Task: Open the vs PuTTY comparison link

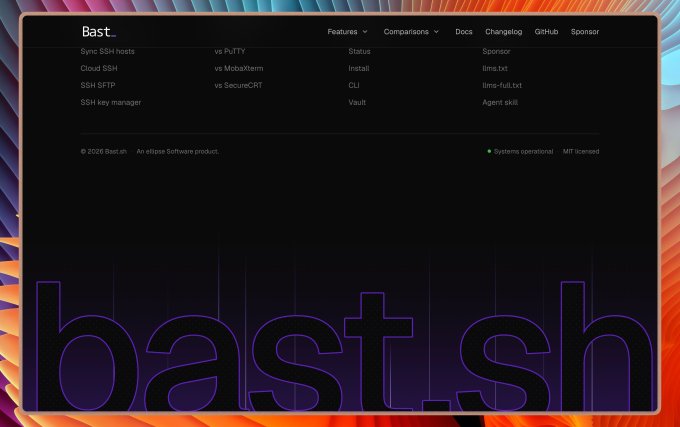Action: (x=230, y=51)
